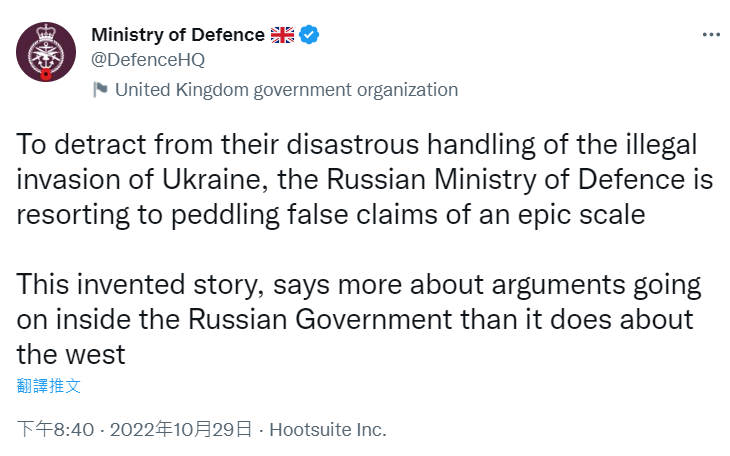Open the Ministry of Defence profile avatar
Screen dimensions: 730x456
point(46,52)
